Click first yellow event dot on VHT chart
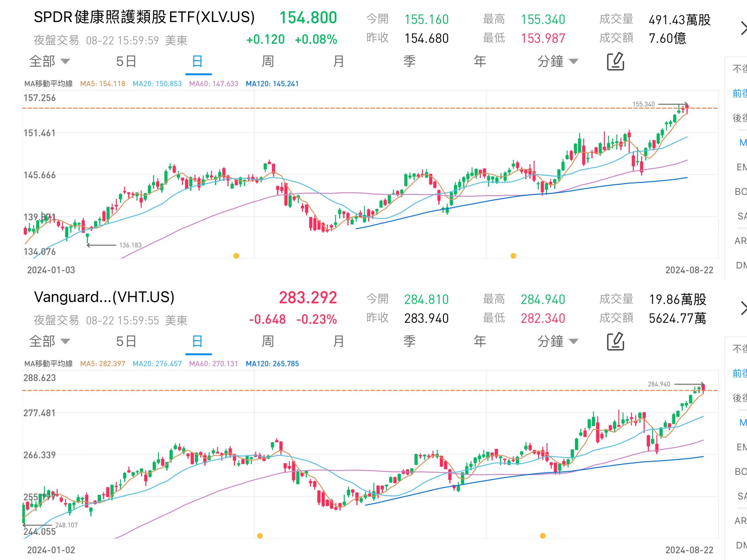The image size is (747, 560). click(260, 536)
